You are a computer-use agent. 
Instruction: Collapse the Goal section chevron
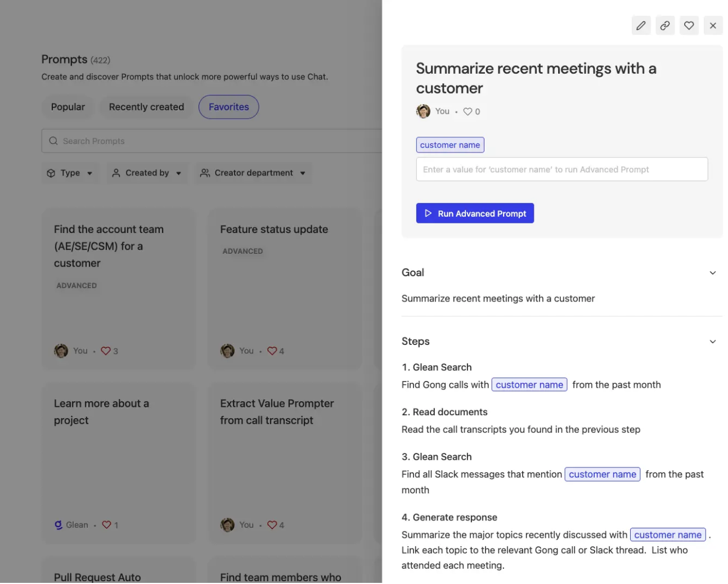click(x=712, y=273)
